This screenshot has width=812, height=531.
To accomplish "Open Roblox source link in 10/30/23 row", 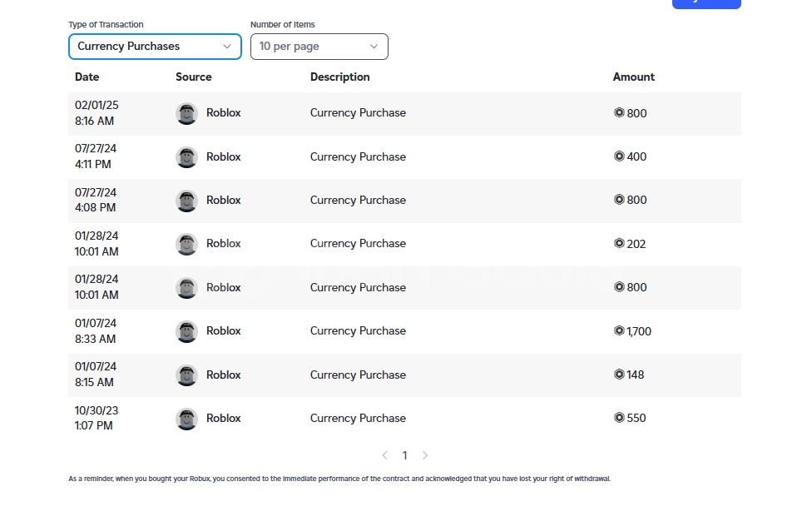I will click(224, 418).
